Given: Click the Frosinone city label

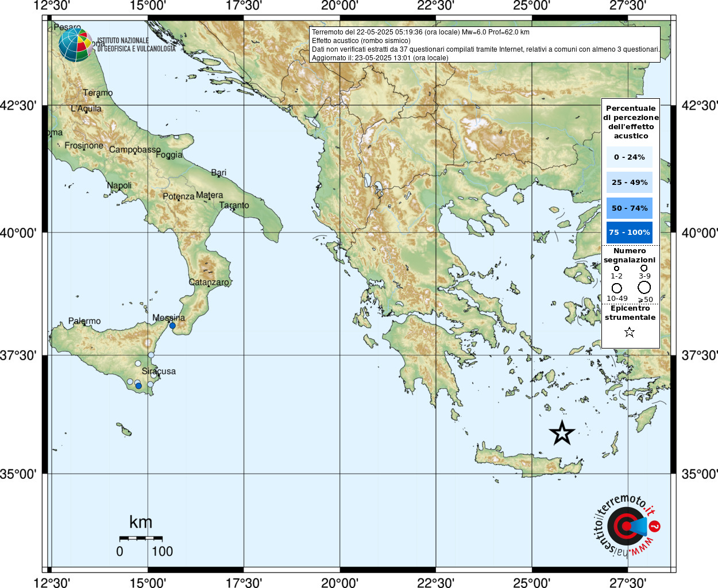Looking at the screenshot, I should (84, 145).
